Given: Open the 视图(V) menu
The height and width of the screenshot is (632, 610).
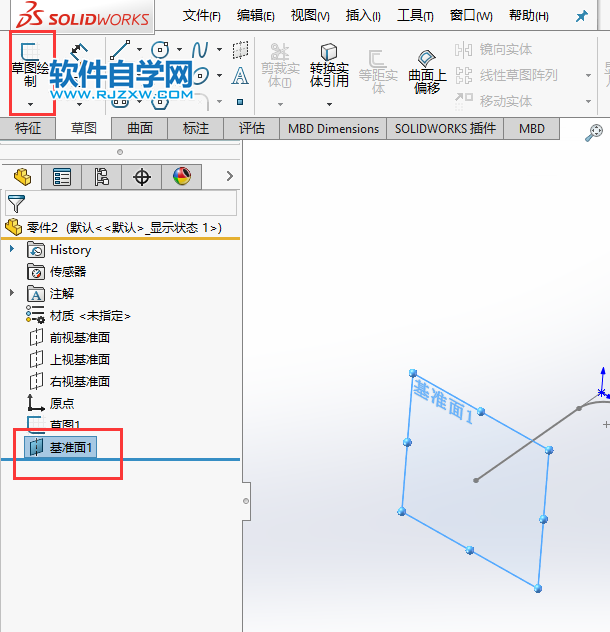Looking at the screenshot, I should (310, 16).
